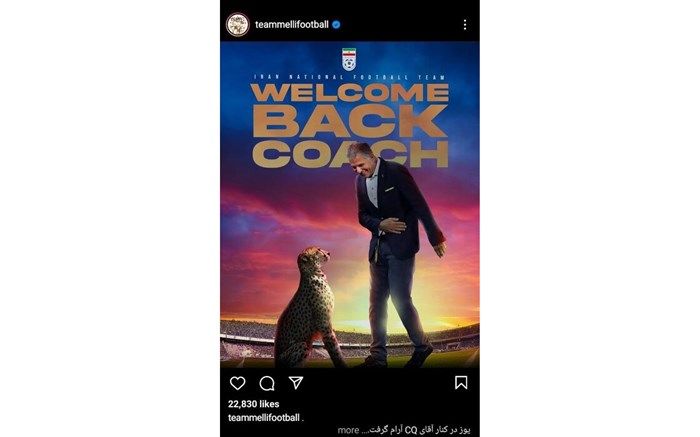The image size is (700, 437).
Task: Click the teammellifootball name in the caption
Action: (x=264, y=418)
